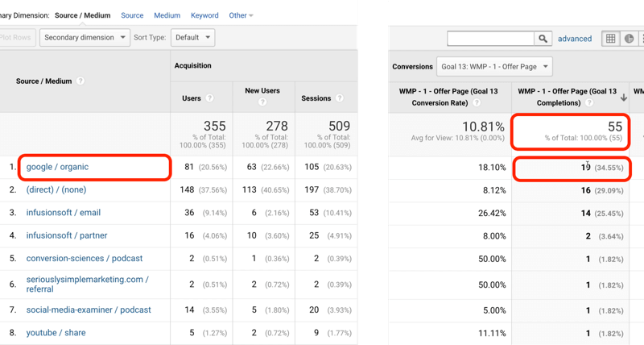The height and width of the screenshot is (345, 644).
Task: Open (direct) / (none) source link
Action: pyautogui.click(x=56, y=190)
